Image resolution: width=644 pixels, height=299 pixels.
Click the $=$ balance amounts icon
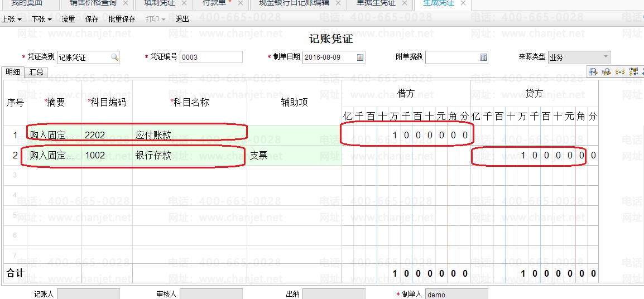[x=620, y=72]
